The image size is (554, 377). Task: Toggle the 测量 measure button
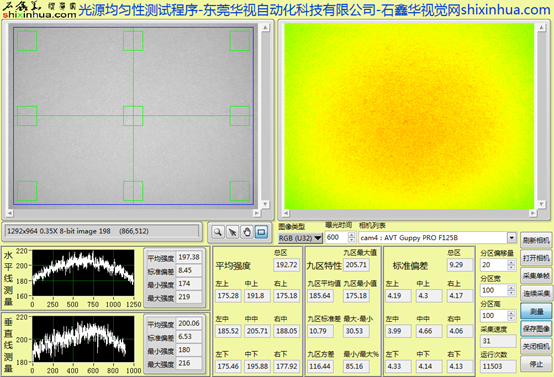coord(536,311)
